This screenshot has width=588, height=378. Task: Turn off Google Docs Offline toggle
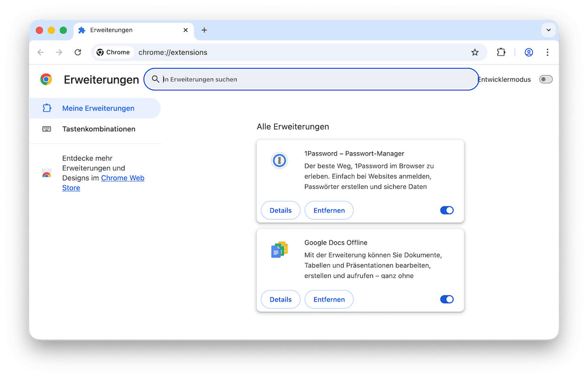[x=447, y=299]
